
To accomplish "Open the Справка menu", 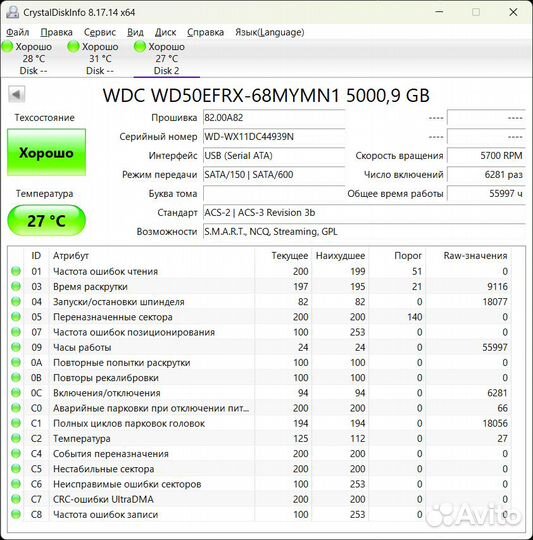I will 206,32.
